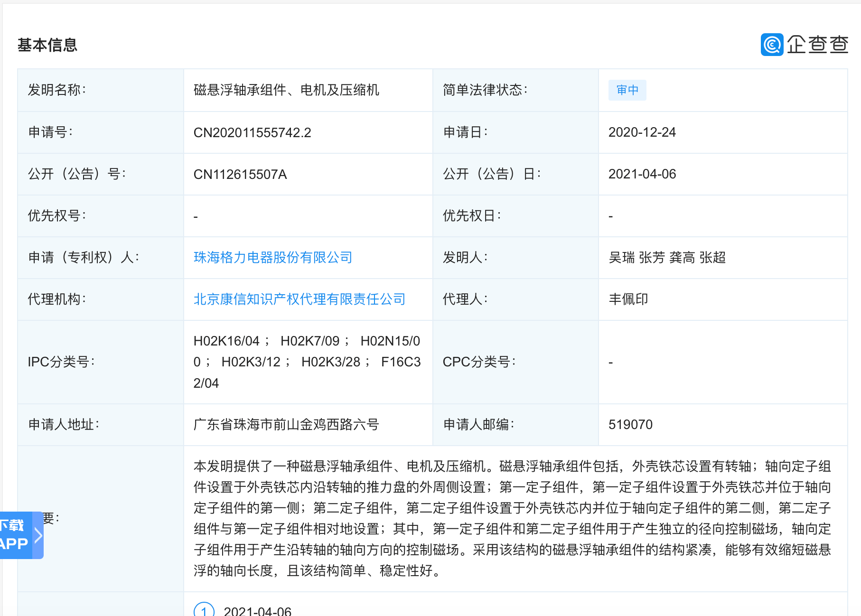
Task: Click the blue Qichacha magnifier app icon
Action: coord(773,45)
